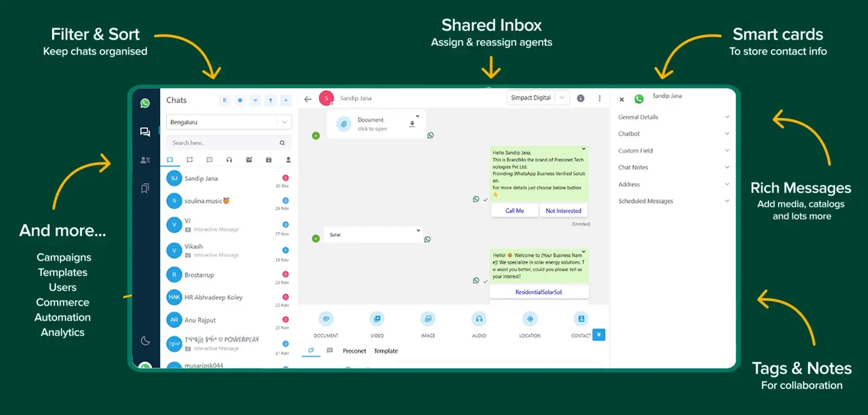868x415 pixels.
Task: Open the Brostarrup chat
Action: tap(229, 275)
